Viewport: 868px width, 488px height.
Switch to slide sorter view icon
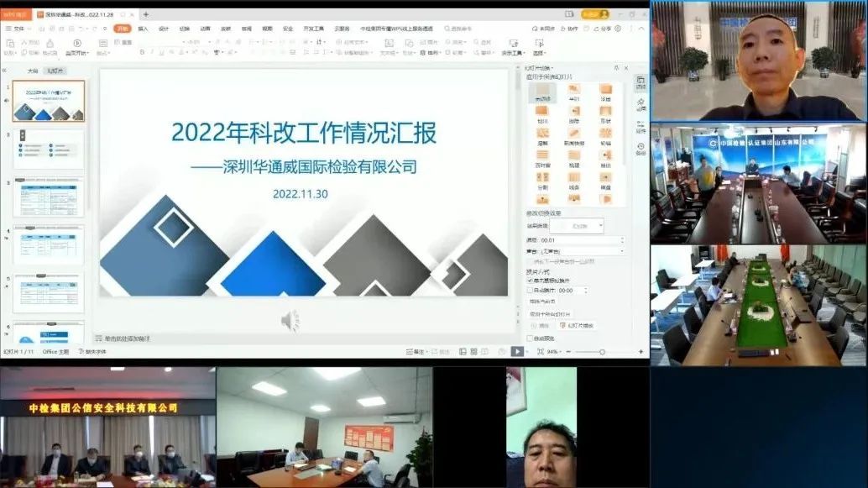click(x=473, y=352)
